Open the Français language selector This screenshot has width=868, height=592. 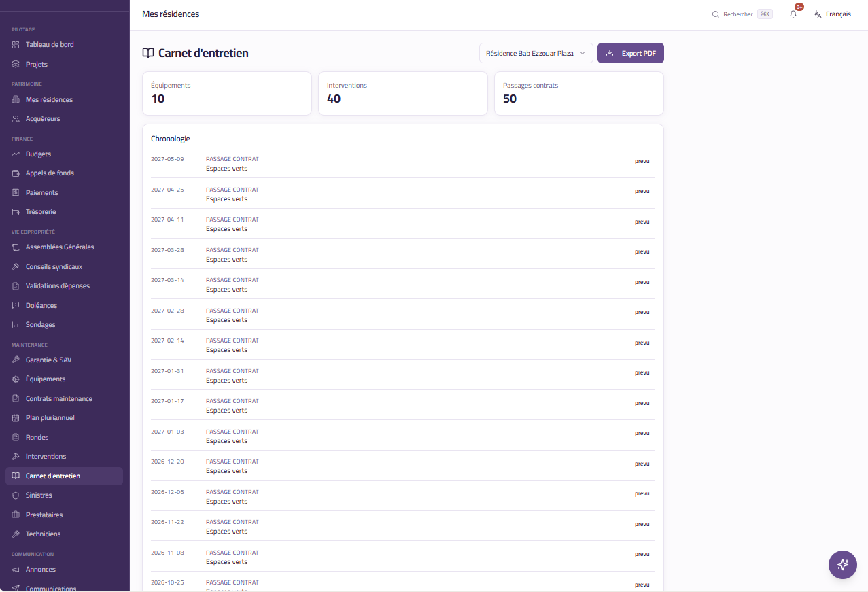(833, 14)
